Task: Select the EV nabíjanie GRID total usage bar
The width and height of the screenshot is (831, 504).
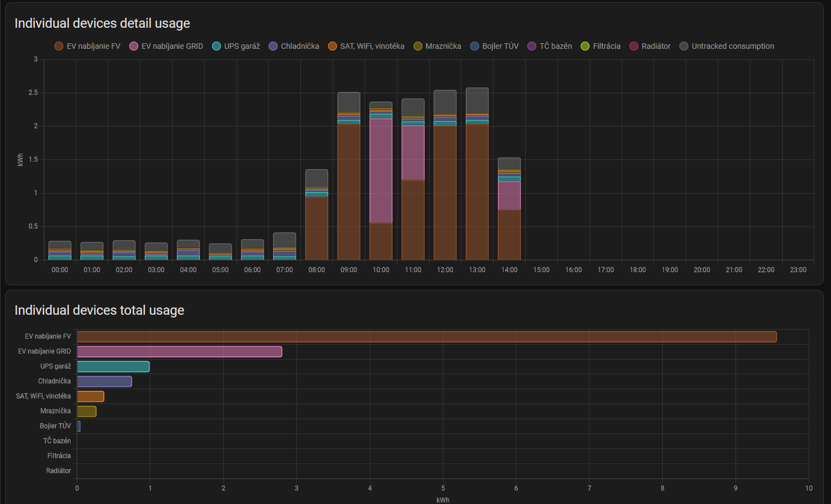Action: tap(179, 351)
